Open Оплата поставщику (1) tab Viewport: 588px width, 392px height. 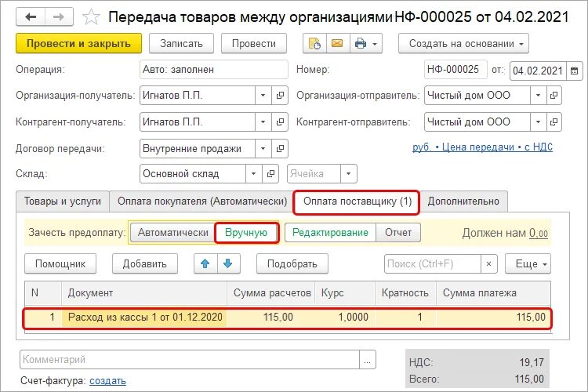(x=357, y=201)
